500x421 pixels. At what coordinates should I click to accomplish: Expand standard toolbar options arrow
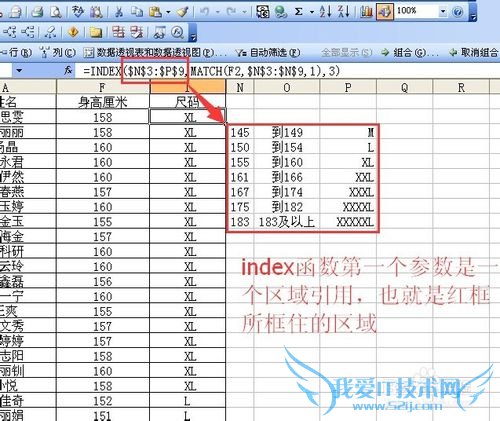tap(473, 13)
